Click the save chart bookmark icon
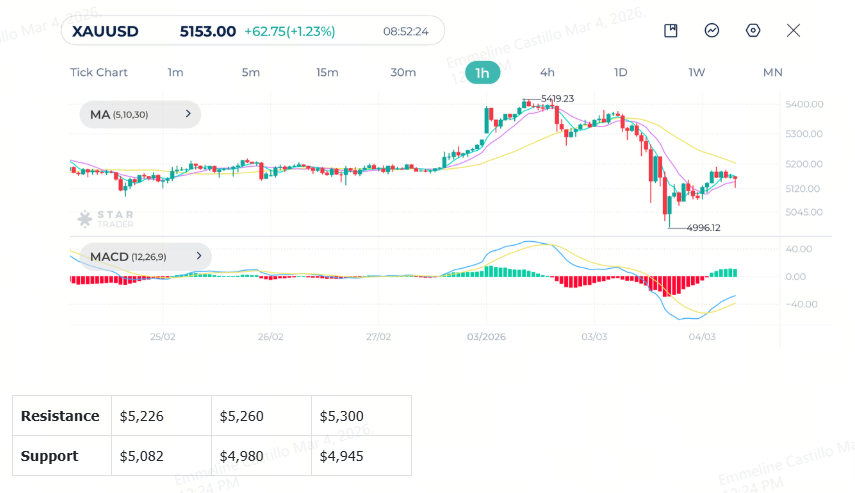The image size is (855, 493). click(x=671, y=31)
